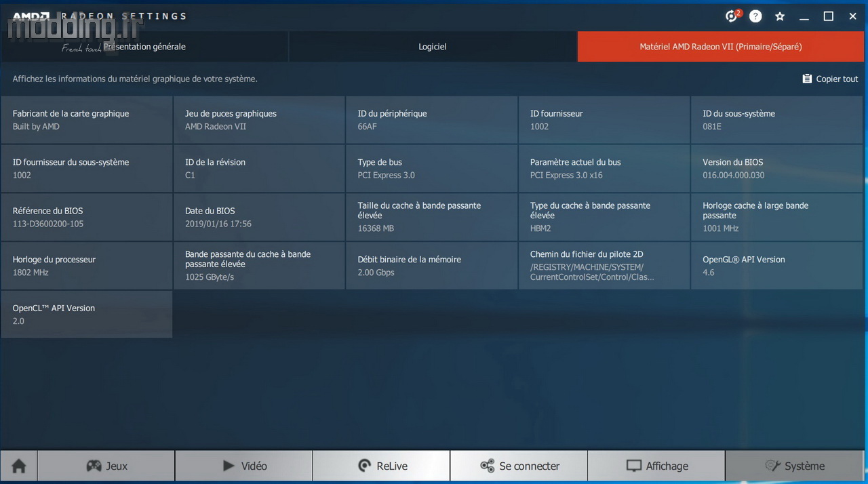Click BIOS reference 113-D3600200-105

click(x=47, y=224)
